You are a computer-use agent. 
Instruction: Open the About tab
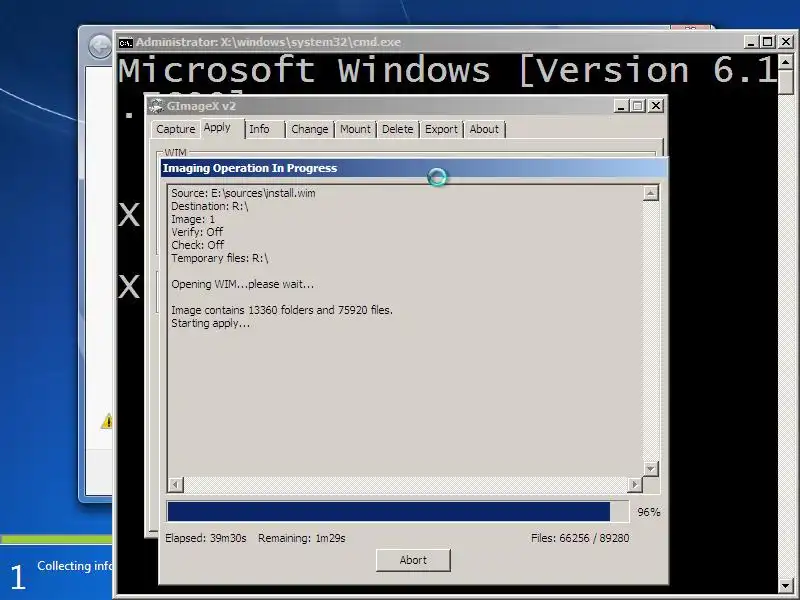pos(484,129)
